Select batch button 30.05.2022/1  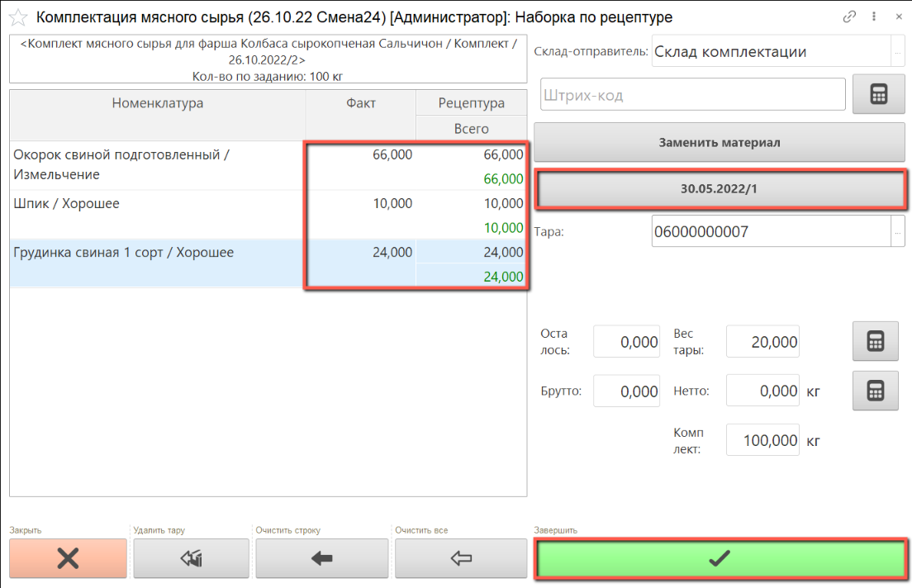(719, 188)
